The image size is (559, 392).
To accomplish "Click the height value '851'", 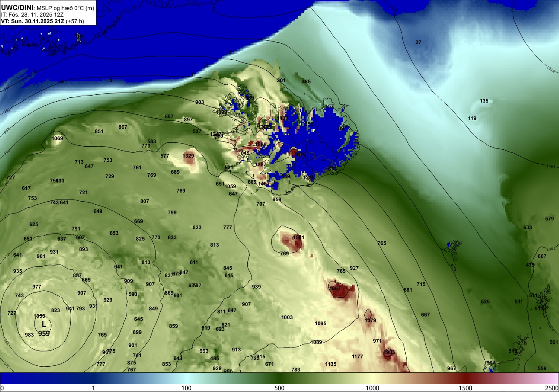I will (x=99, y=131).
